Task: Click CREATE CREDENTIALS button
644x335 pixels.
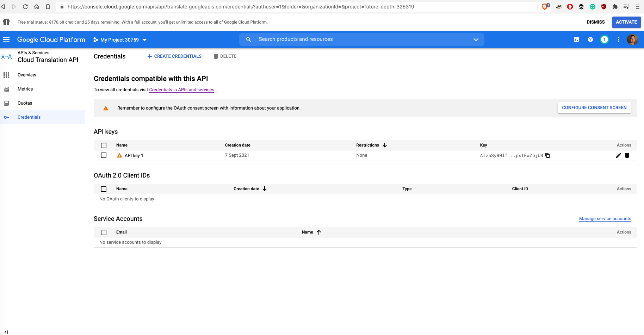Action: click(174, 56)
